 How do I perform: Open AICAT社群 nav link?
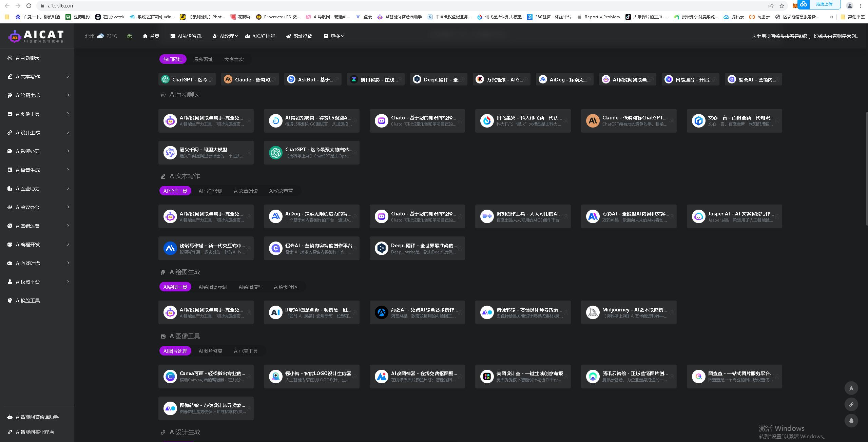(260, 36)
